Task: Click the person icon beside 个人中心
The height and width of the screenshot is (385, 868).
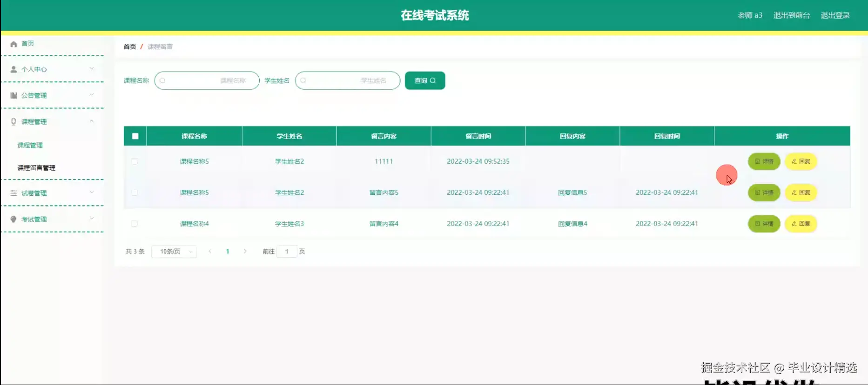Action: pyautogui.click(x=13, y=69)
